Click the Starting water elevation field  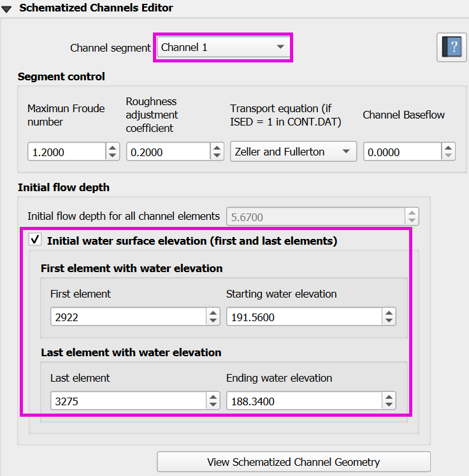pos(303,317)
